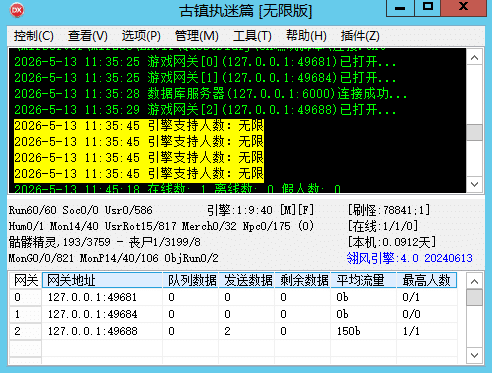This screenshot has height=373, width=492.
Task: Sort by 网关地址 column header
Action: (102, 280)
